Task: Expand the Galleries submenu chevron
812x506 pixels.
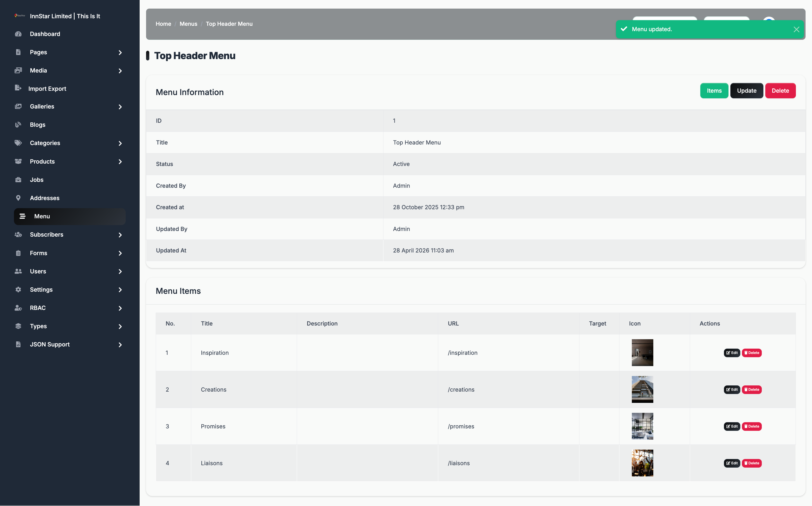Action: coord(120,107)
